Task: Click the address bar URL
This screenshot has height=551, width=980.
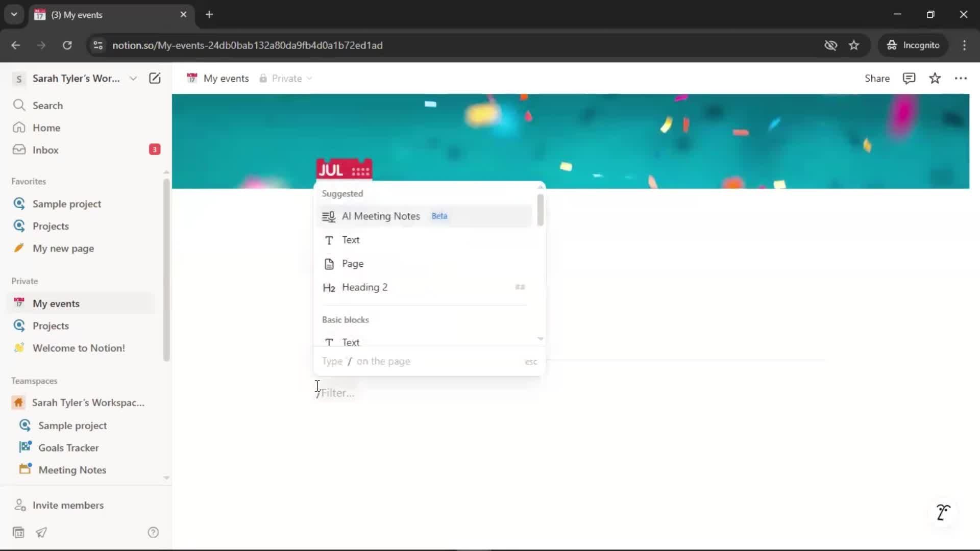Action: 247,45
